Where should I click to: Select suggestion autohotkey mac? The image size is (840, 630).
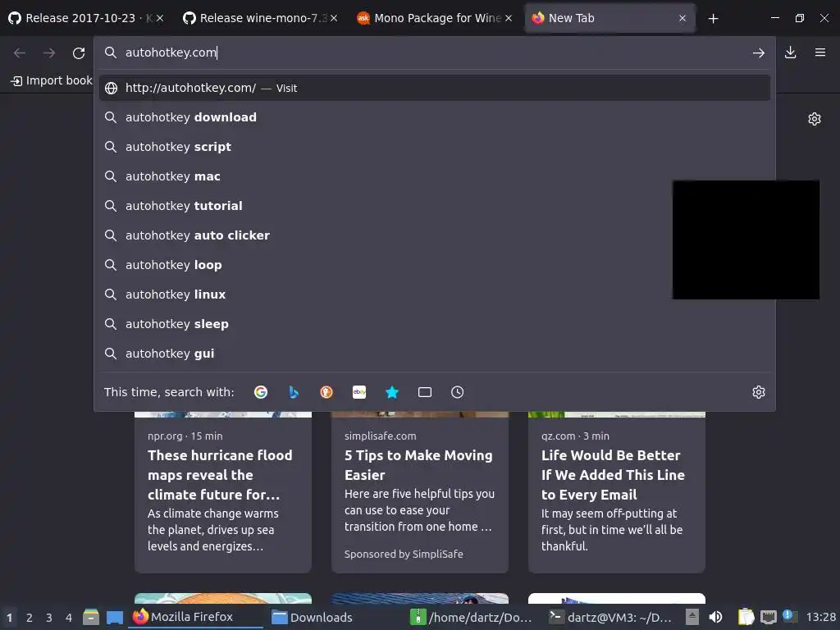pos(435,176)
